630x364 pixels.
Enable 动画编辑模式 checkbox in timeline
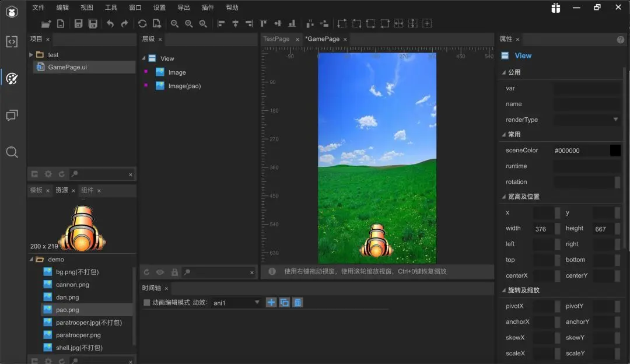(x=146, y=302)
